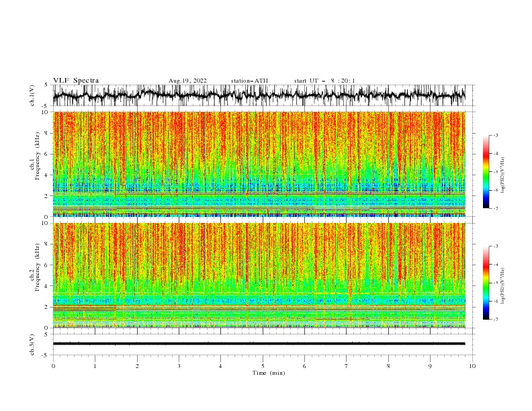This screenshot has height=411, width=532.
Task: Click the lower color bar log(PSD) label
Action: click(x=503, y=285)
